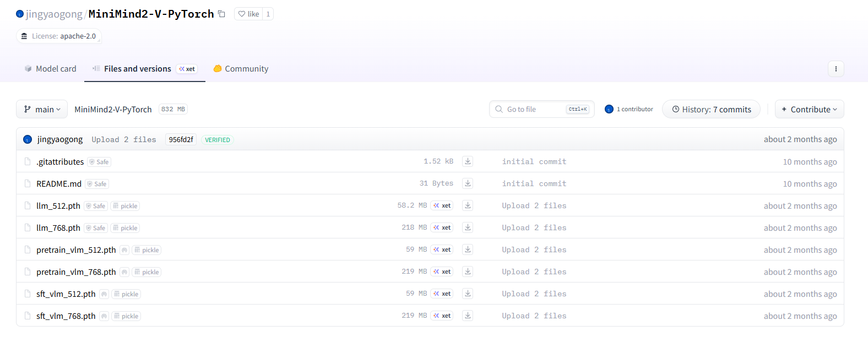Click the Safe badge next to README.md
The image size is (868, 342).
(97, 184)
